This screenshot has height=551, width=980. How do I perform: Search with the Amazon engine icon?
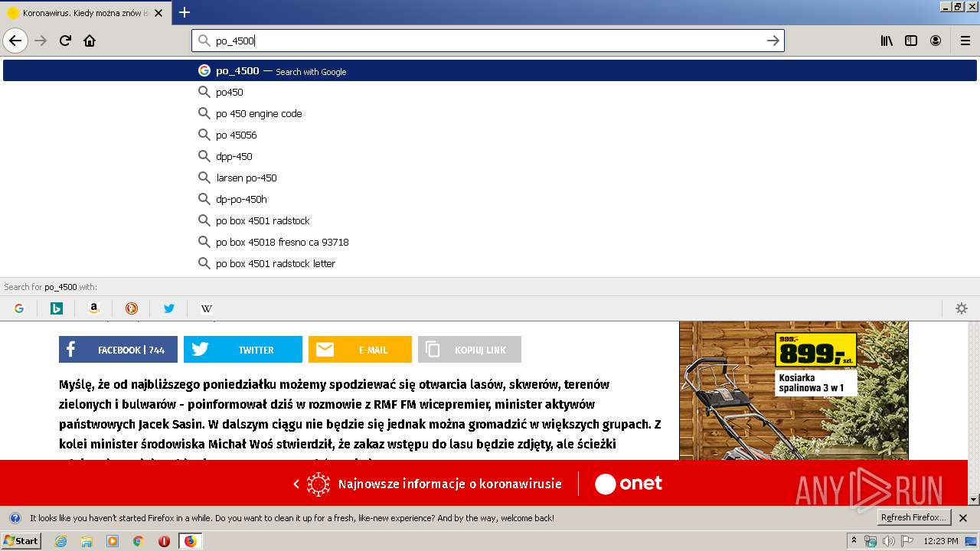[x=94, y=308]
